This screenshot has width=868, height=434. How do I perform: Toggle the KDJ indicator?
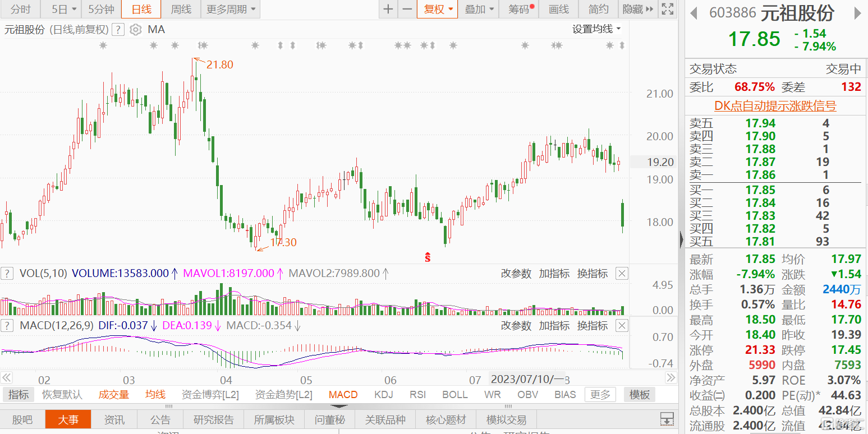[x=384, y=394]
